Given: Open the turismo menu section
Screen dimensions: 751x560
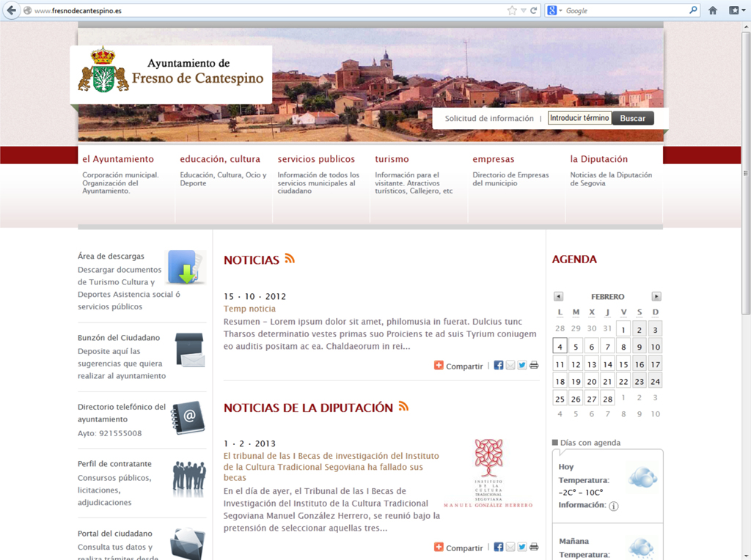Looking at the screenshot, I should (x=392, y=159).
